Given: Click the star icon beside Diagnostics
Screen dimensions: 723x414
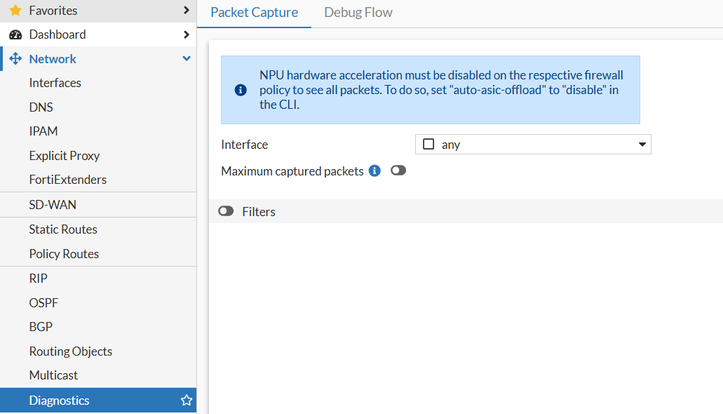Looking at the screenshot, I should coord(186,401).
